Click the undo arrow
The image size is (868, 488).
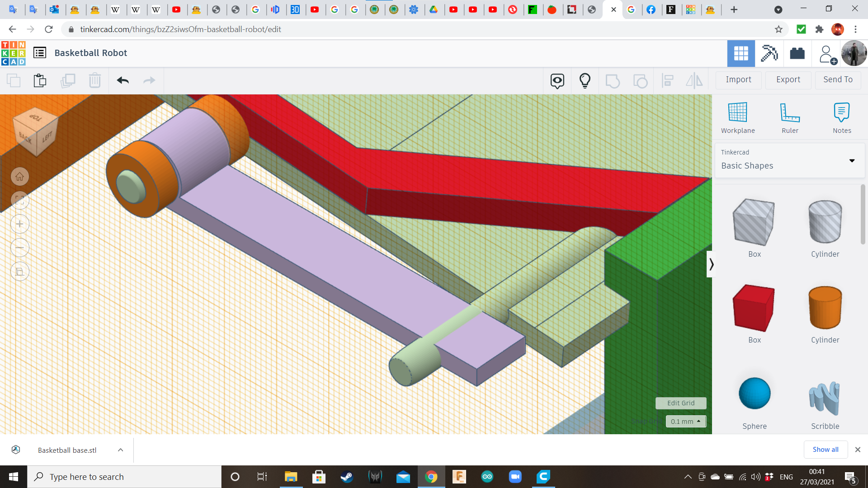coord(123,80)
